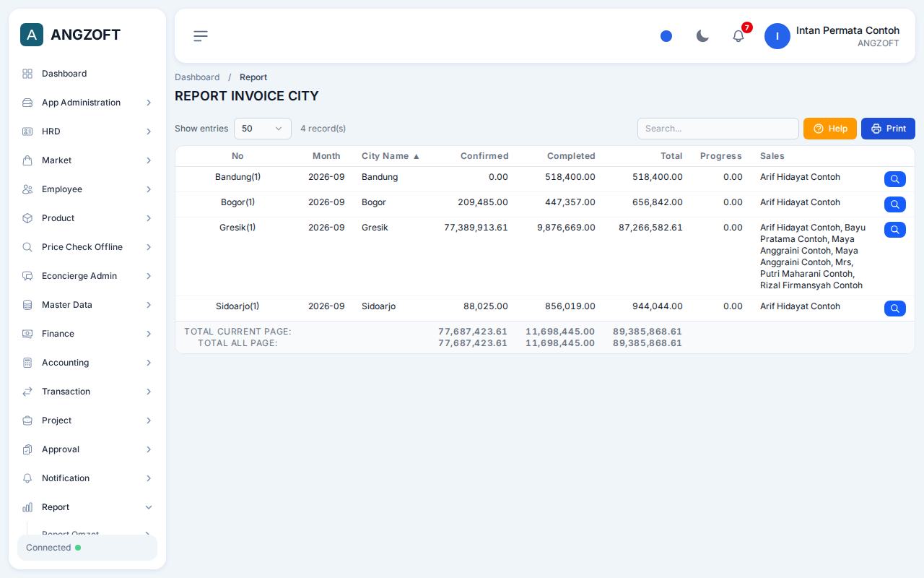The height and width of the screenshot is (578, 924).
Task: Click the Market bag icon
Action: (27, 160)
